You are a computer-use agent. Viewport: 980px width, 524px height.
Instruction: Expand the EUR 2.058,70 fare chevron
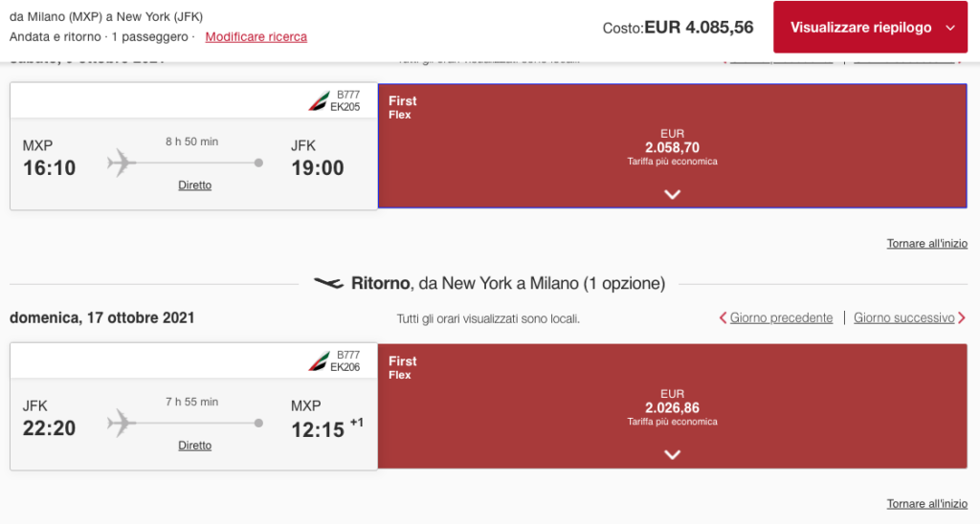coord(672,194)
